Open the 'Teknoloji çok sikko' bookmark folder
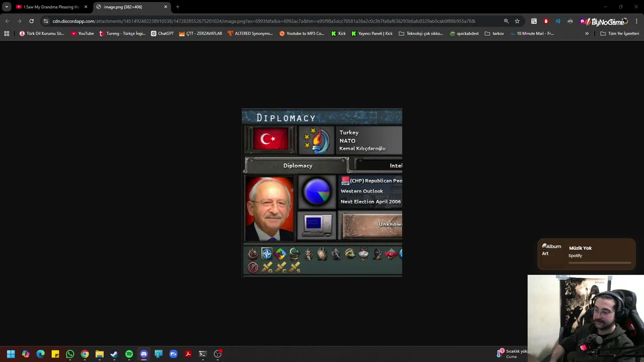Screen dimensions: 644x362 click(421, 34)
